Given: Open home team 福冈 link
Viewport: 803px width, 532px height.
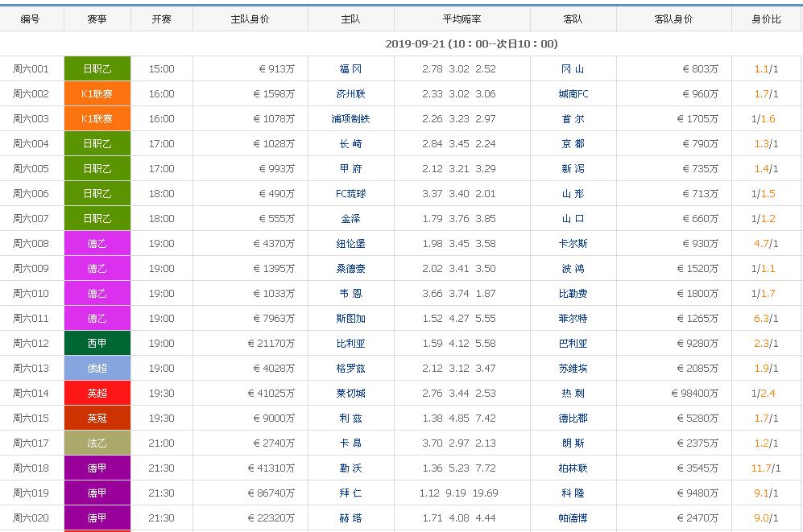Looking at the screenshot, I should [x=350, y=69].
